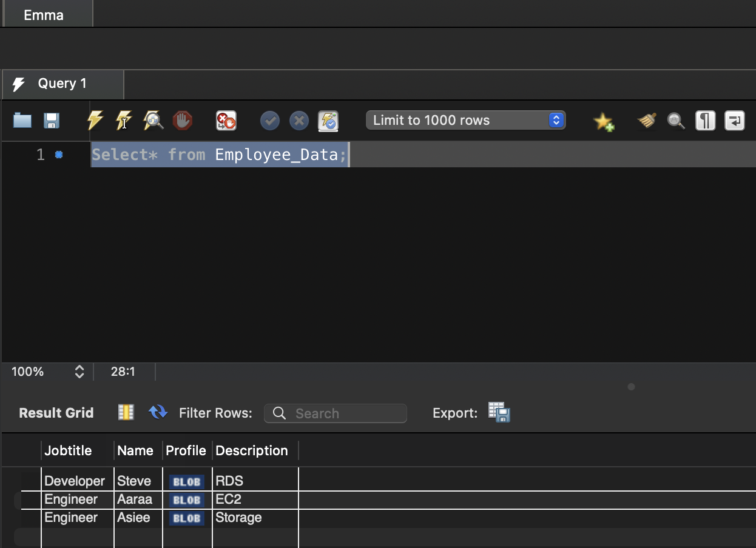756x548 pixels.
Task: Rollback the transaction with the X icon
Action: click(299, 120)
